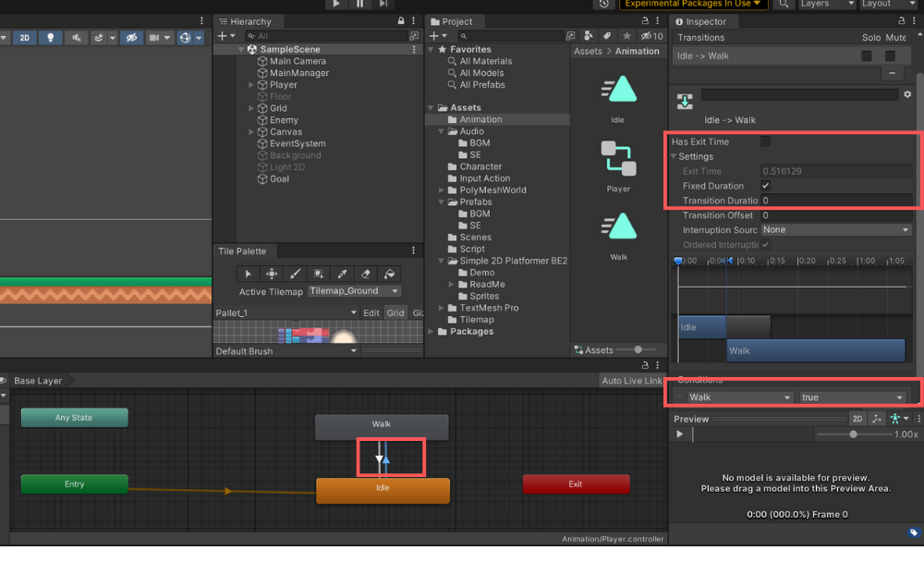924x575 pixels.
Task: Select the Tile Palette tab
Action: (242, 251)
